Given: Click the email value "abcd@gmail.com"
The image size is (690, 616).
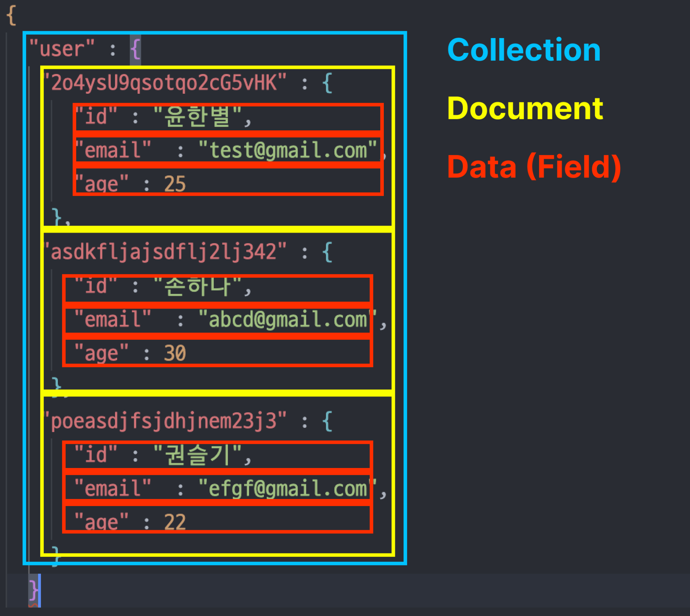Looking at the screenshot, I should pyautogui.click(x=288, y=319).
